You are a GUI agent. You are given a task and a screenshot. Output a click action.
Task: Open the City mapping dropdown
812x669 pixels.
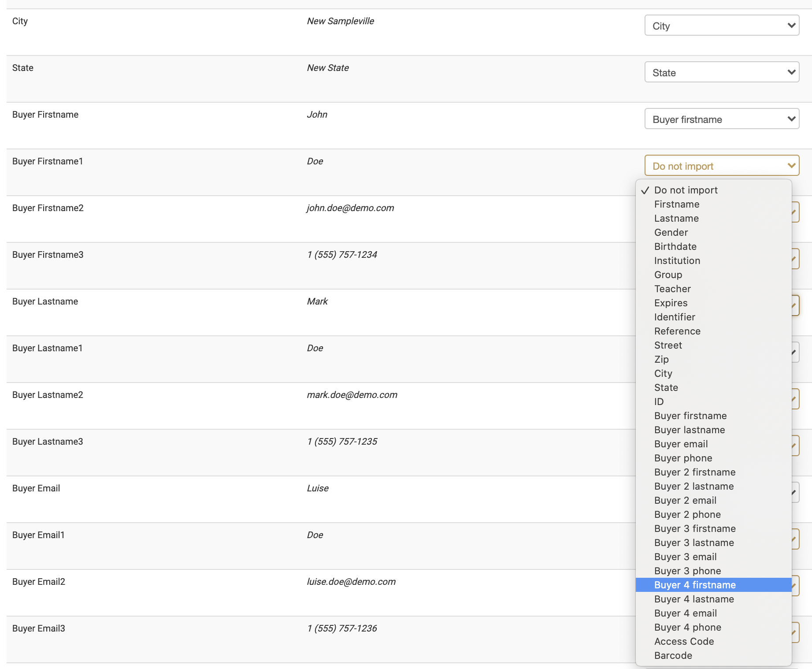click(x=722, y=26)
